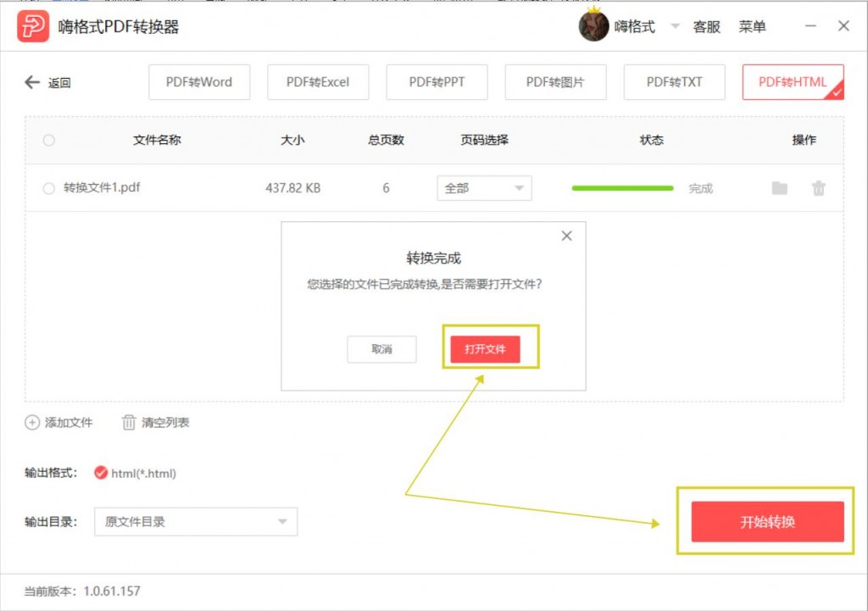Click the 文件名称 column header
868x611 pixels.
point(157,140)
